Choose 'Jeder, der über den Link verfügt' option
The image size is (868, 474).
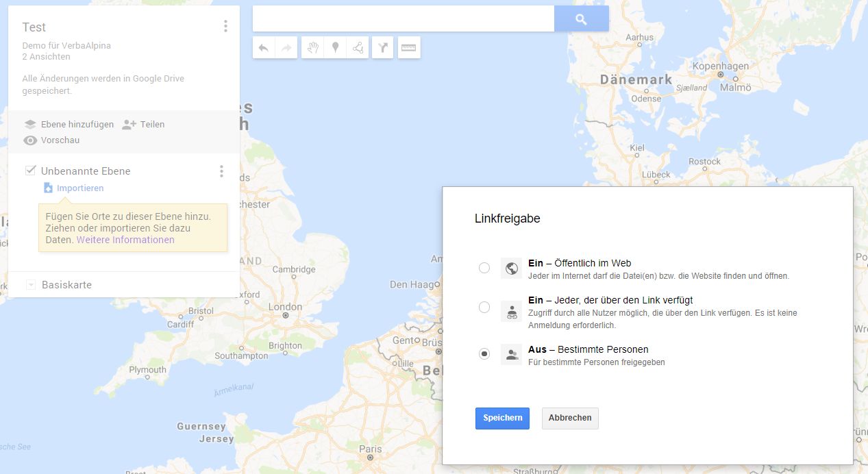484,308
